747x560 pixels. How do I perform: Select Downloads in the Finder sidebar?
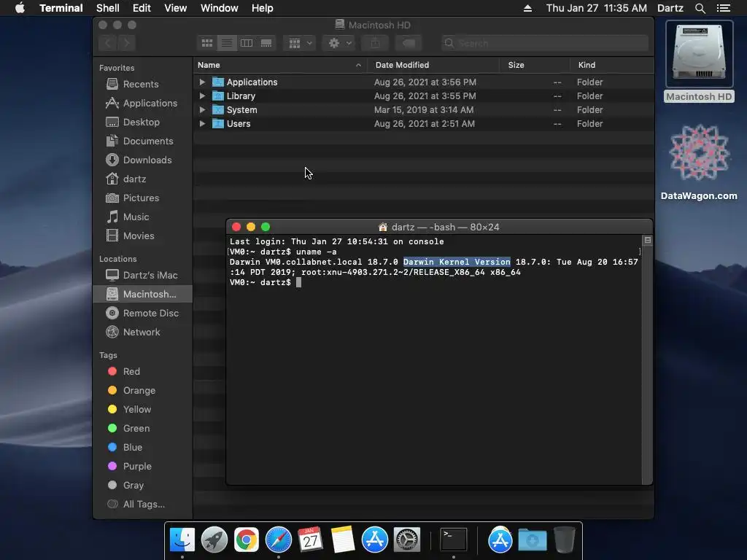click(143, 160)
